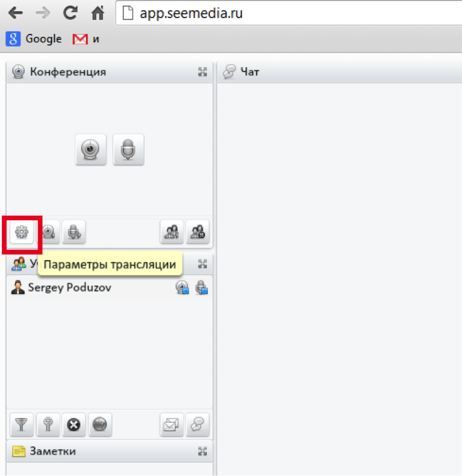
Task: Go forward in the browser
Action: (43, 13)
